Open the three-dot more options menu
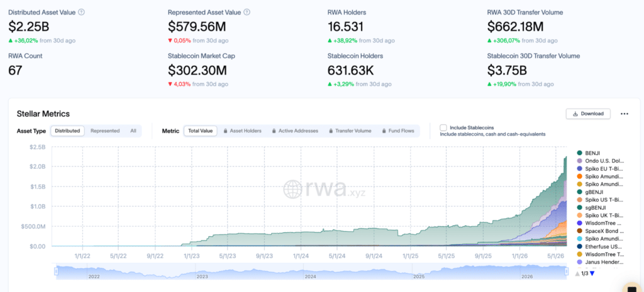The height and width of the screenshot is (292, 644). pos(625,114)
